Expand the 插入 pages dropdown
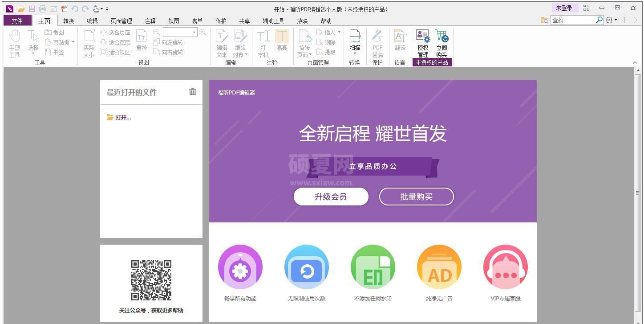The image size is (644, 324). pos(339,32)
